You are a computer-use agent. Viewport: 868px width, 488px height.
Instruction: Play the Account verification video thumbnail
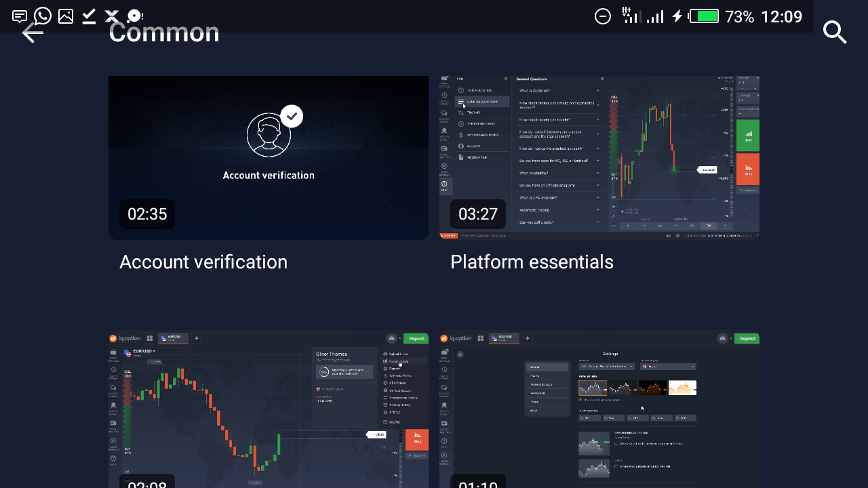click(x=269, y=157)
